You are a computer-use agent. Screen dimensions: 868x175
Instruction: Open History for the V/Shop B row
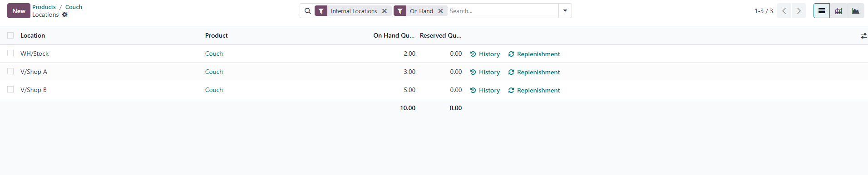coord(485,90)
